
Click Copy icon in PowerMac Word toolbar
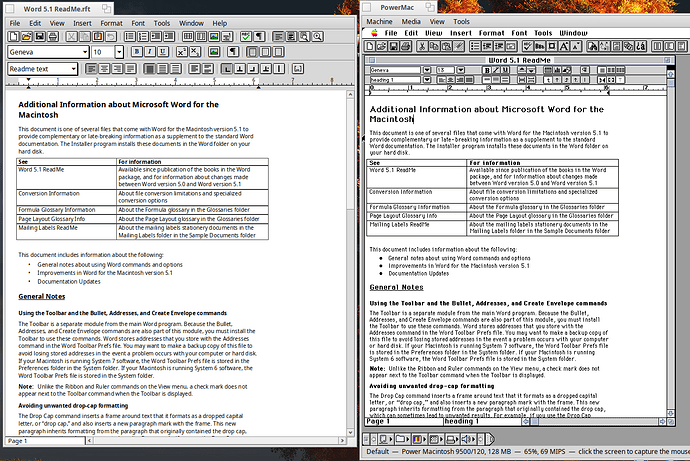pos(434,46)
